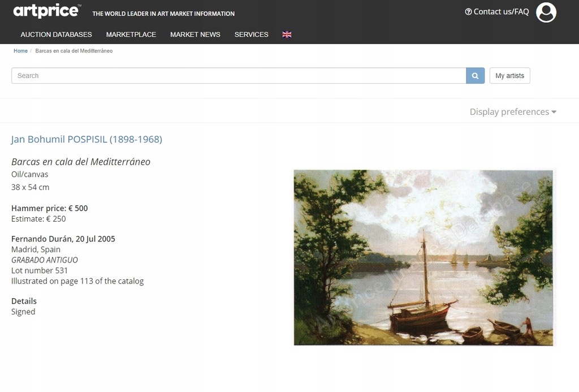Go to the Home breadcrumb link
579x392 pixels.
click(21, 51)
